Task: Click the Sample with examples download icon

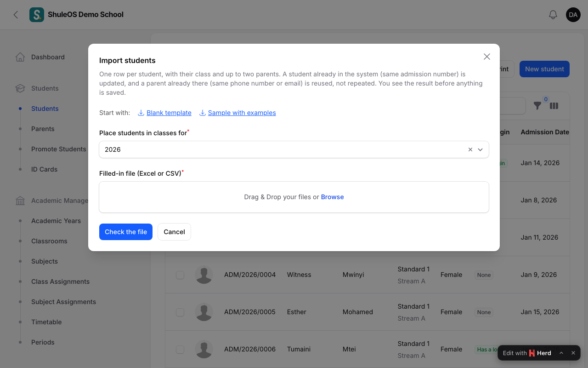Action: point(203,113)
